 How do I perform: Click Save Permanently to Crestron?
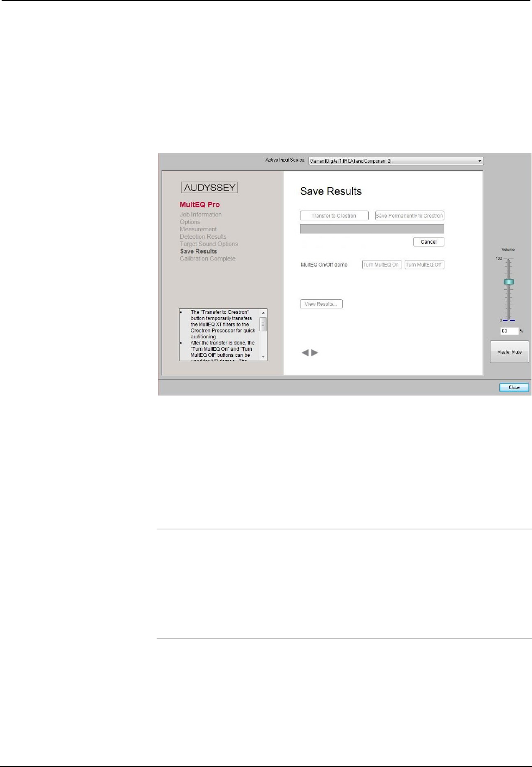410,216
